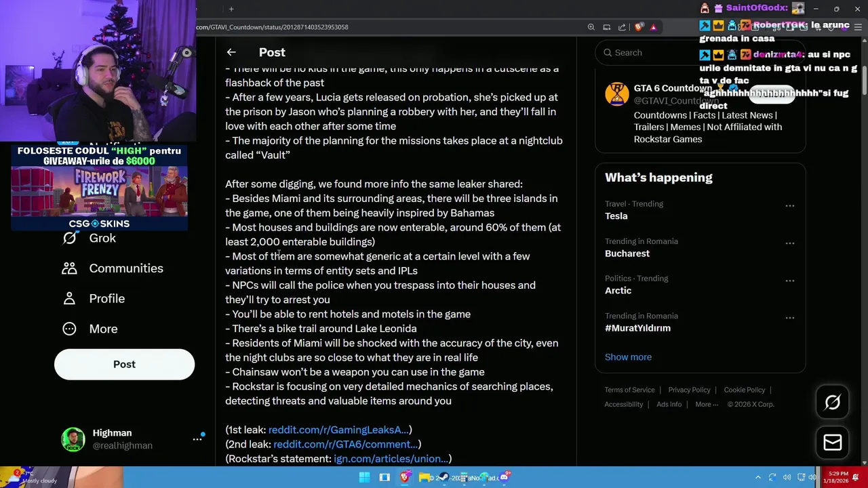Open the weather widget on taskbar
Screen dimensions: 868x488
tap(31, 477)
